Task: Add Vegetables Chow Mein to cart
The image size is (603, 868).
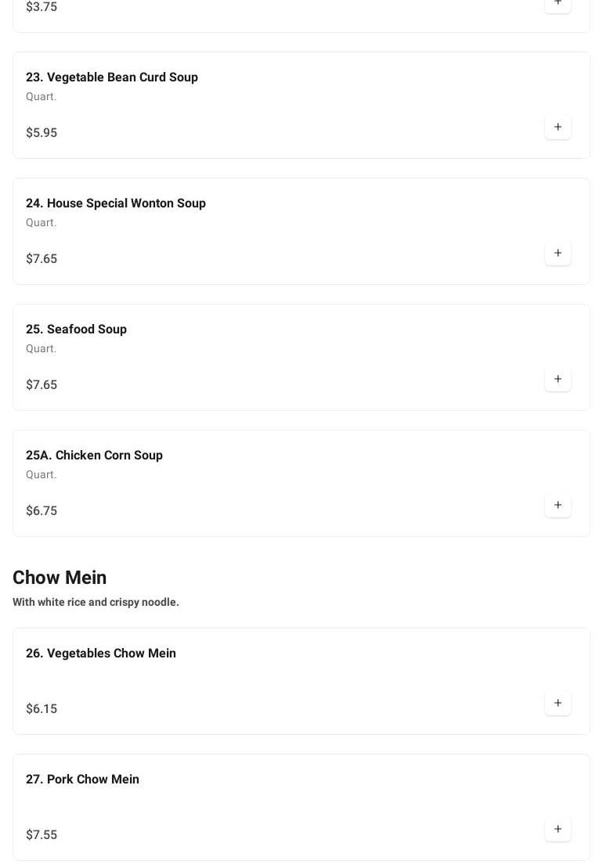Action: click(x=558, y=703)
